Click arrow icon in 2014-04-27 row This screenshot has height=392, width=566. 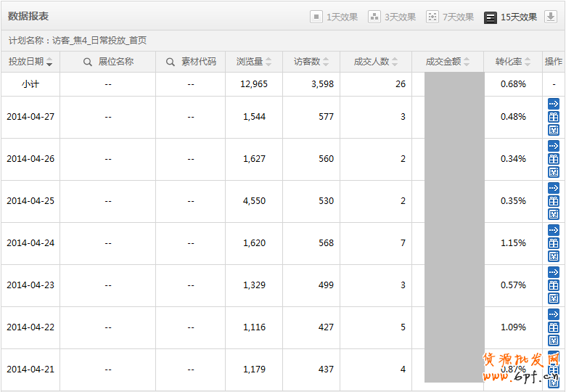[554, 104]
